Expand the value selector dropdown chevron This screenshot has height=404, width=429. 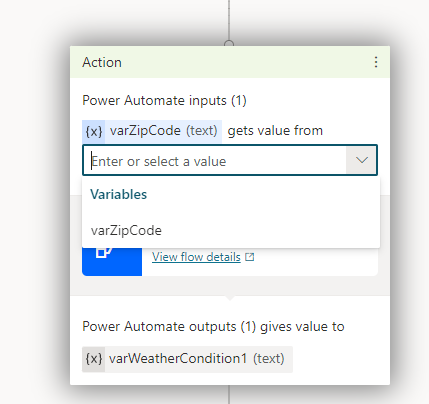(x=362, y=160)
